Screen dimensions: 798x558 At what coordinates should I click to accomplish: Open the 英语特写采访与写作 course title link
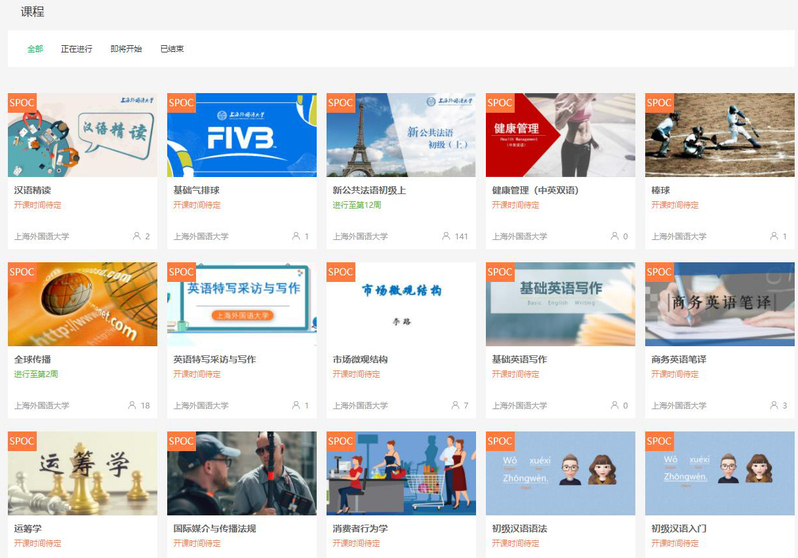214,359
